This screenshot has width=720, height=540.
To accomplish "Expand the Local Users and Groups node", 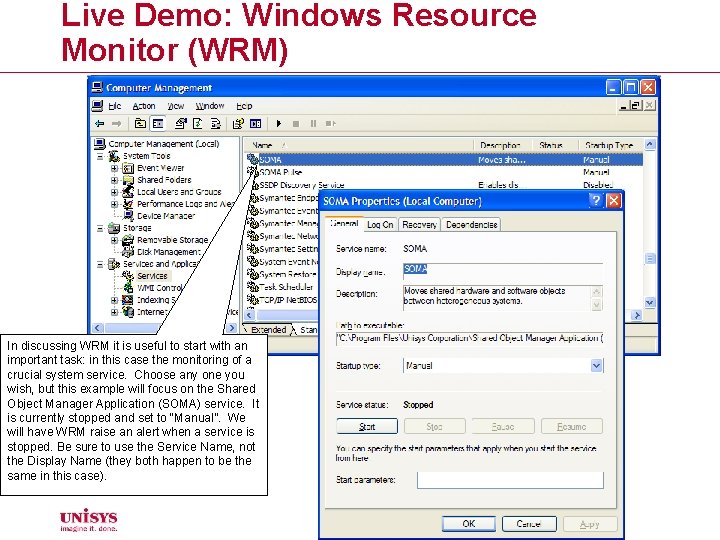I will (x=114, y=192).
